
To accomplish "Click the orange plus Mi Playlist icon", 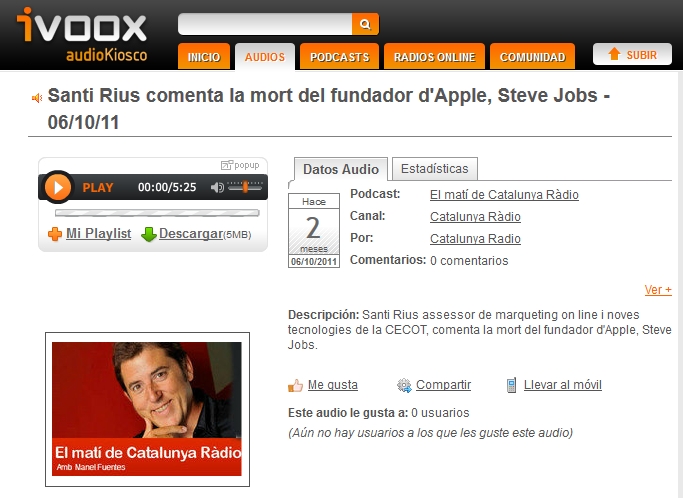I will 55,234.
